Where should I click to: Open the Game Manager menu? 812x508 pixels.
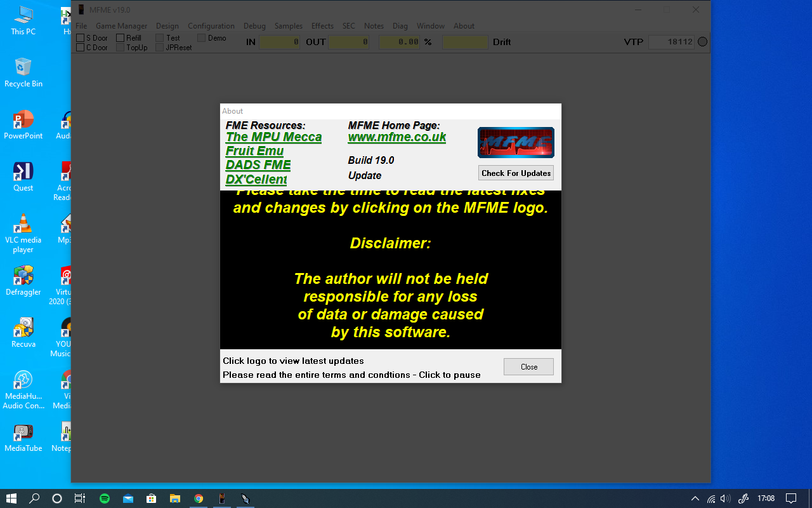tap(121, 26)
